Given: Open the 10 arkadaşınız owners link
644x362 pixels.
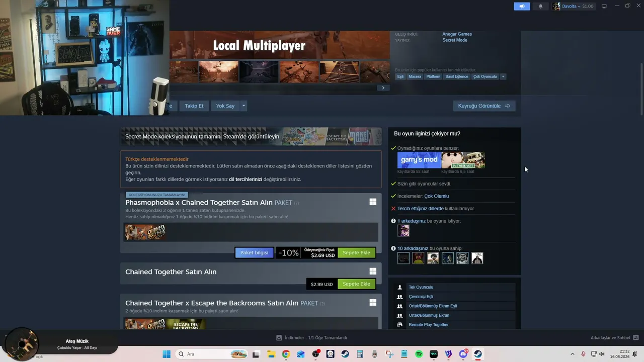Looking at the screenshot, I should tap(413, 248).
